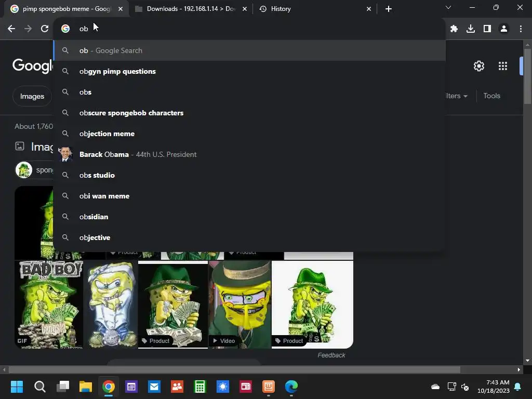Open the OneDrive cloud tray icon

pos(435,387)
